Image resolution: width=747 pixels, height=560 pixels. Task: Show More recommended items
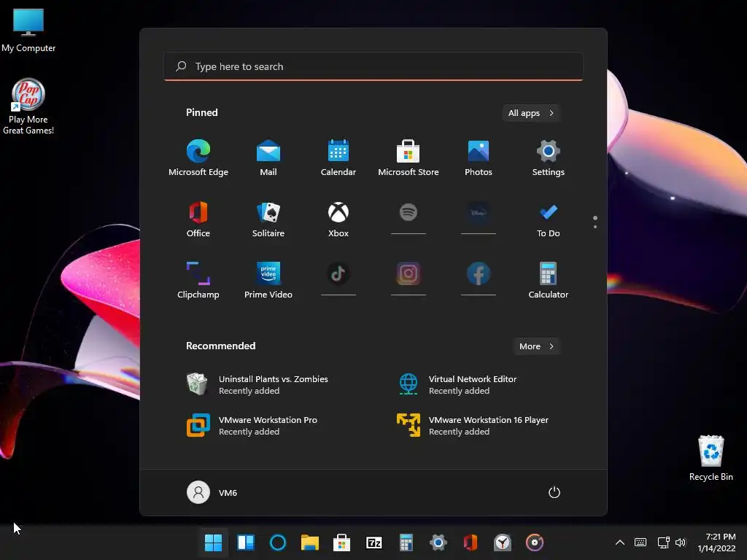[536, 346]
